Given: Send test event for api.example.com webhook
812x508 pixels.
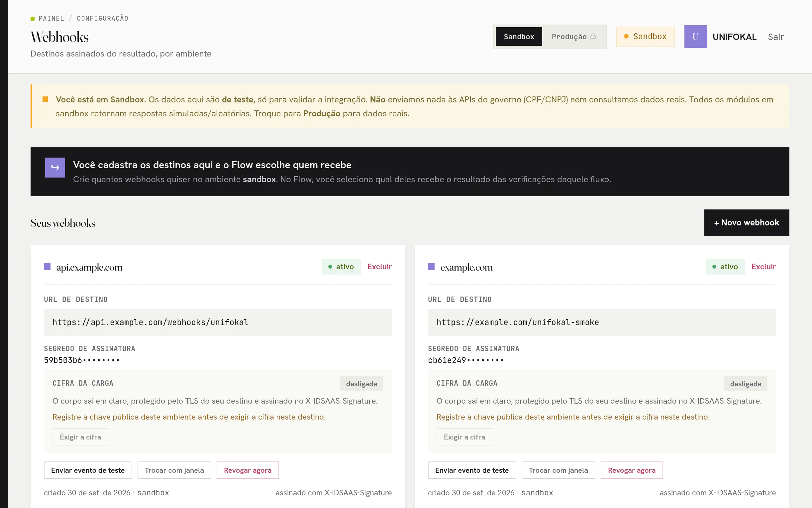Looking at the screenshot, I should [88, 470].
